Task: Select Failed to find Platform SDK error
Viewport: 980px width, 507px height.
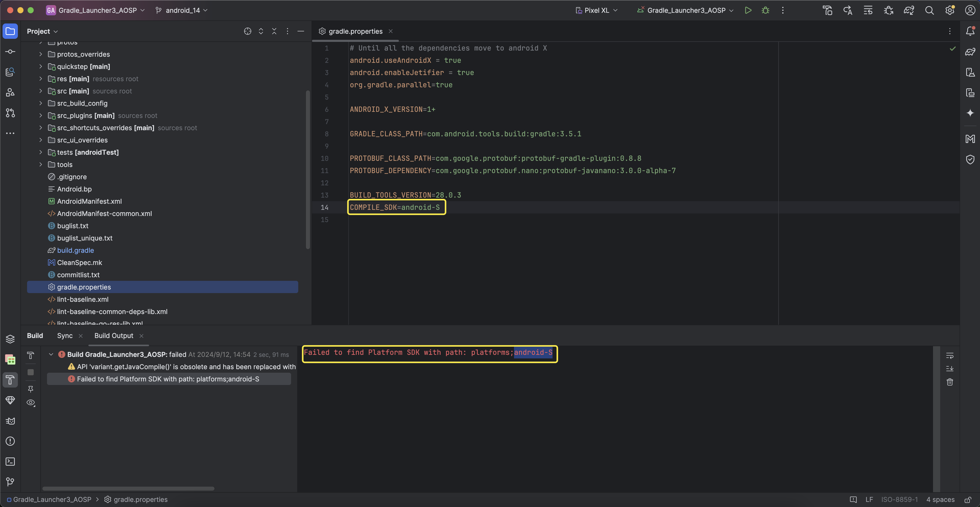Action: 169,379
